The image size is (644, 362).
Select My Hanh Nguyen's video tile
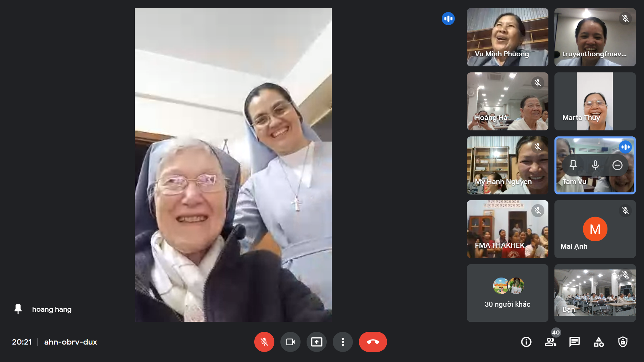click(507, 165)
